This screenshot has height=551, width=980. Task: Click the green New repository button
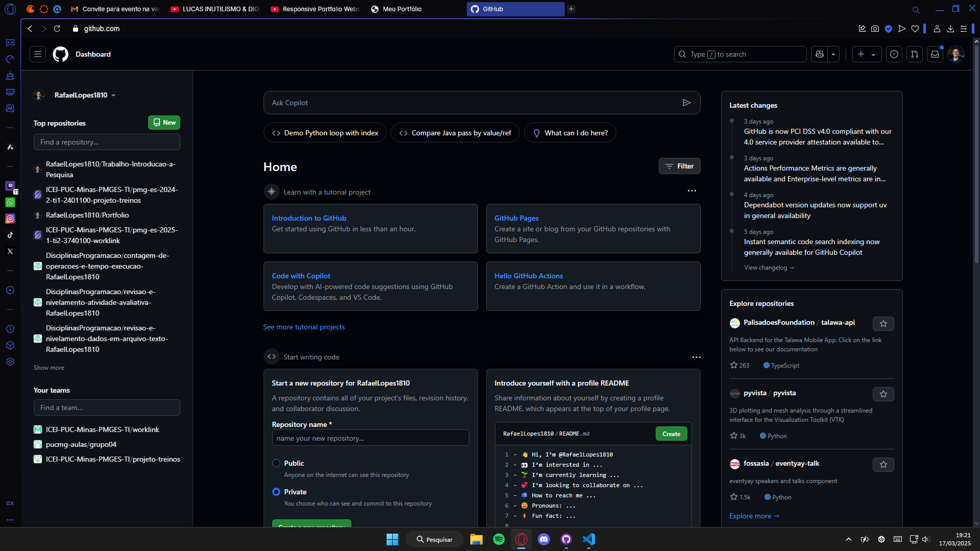[164, 123]
